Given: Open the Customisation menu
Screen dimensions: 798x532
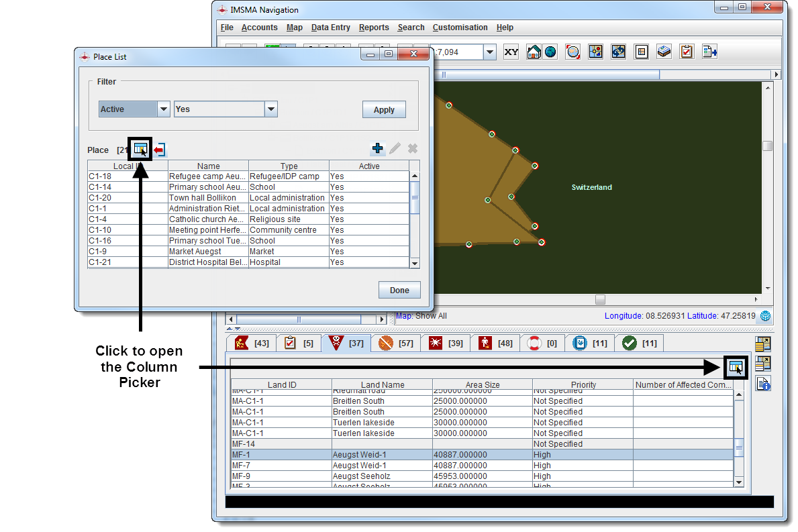Looking at the screenshot, I should (460, 28).
